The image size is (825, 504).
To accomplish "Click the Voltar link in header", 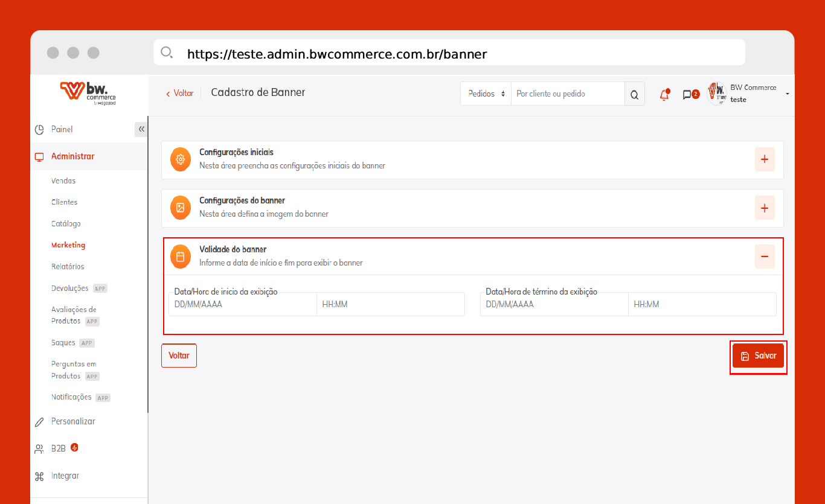I will (x=180, y=93).
